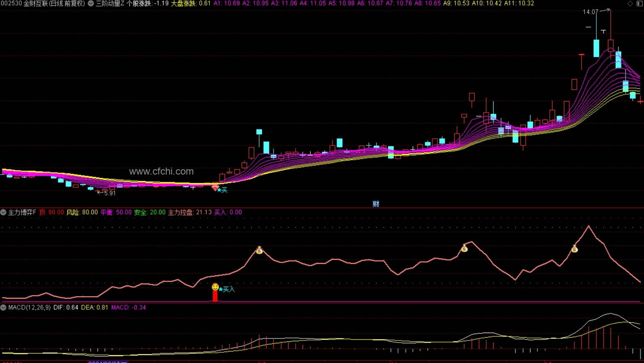This screenshot has height=363, width=644.
Task: Click the A8: 10.65 line value
Action: (x=428, y=3)
